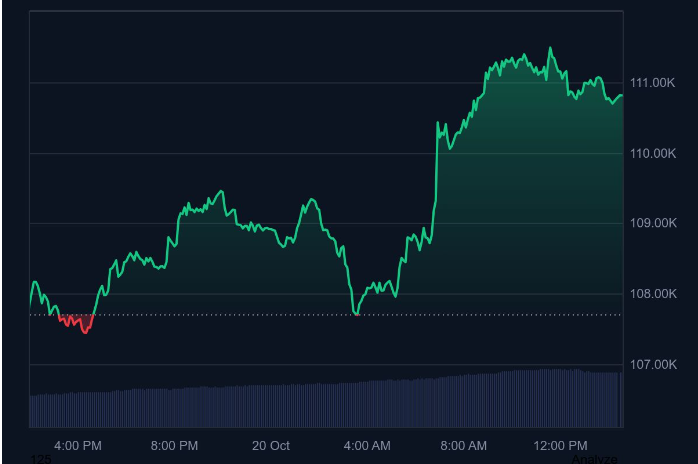Click the latest price point at the line's right end
Image resolution: width=698 pixels, height=464 pixels.
(622, 96)
